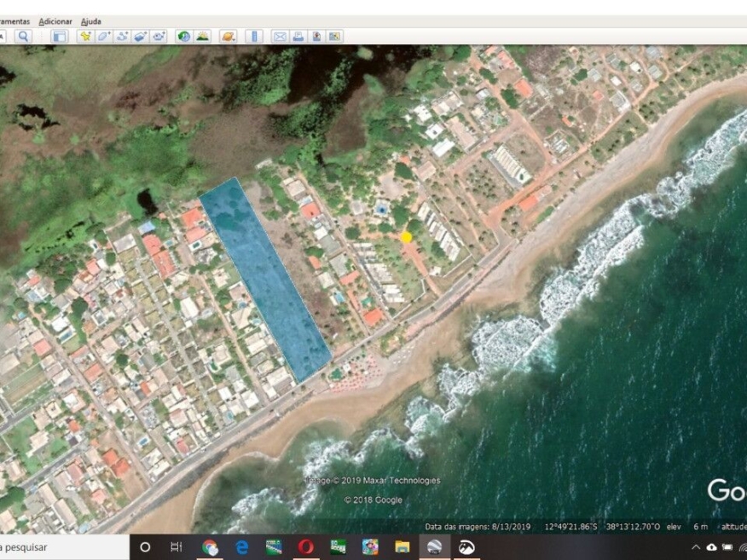This screenshot has width=747, height=560.
Task: Open the partially visible Ferramentas menu
Action: 14,21
